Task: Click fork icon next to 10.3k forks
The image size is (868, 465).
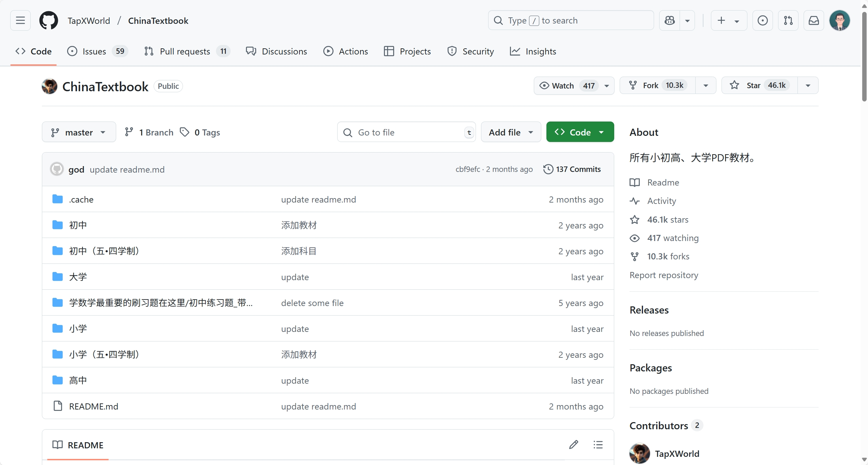Action: click(x=635, y=256)
